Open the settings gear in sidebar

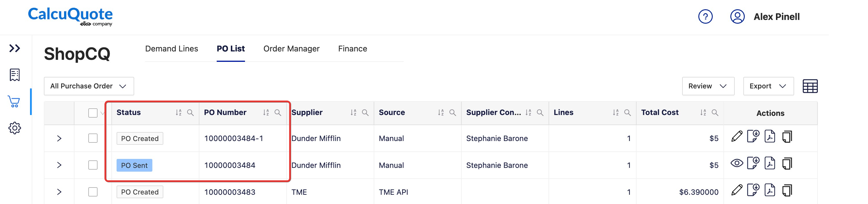[14, 128]
